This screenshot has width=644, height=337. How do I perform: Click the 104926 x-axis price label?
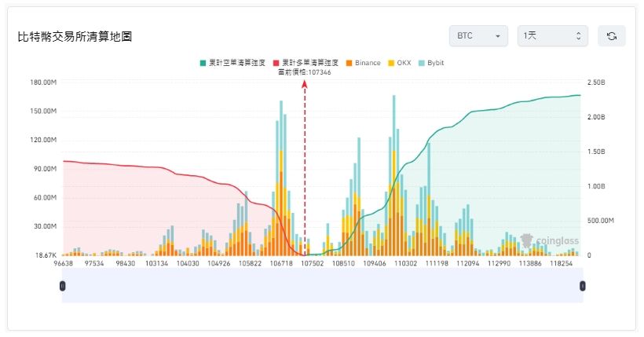click(x=219, y=263)
